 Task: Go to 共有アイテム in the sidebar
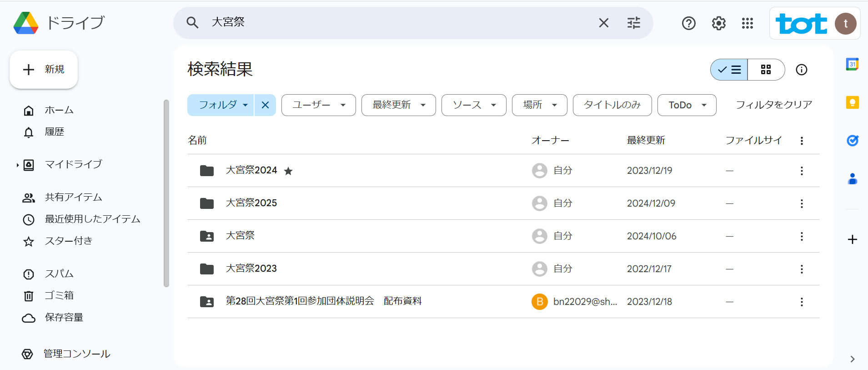[73, 198]
